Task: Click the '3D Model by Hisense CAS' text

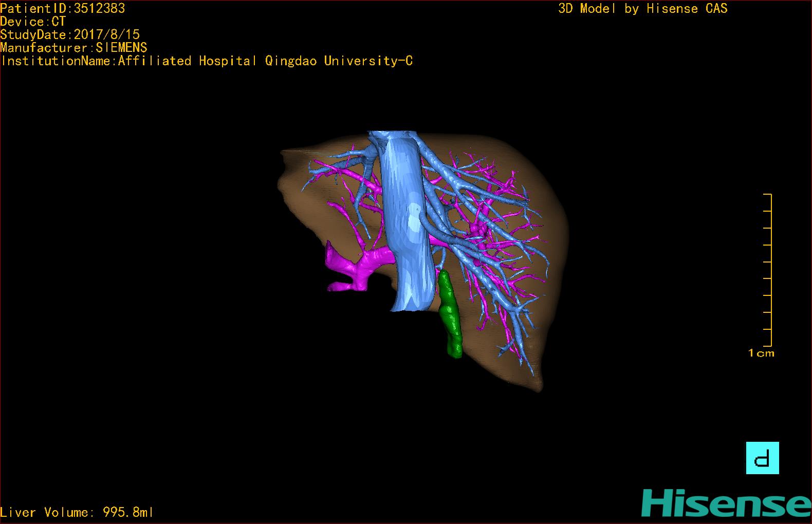Action: [643, 8]
